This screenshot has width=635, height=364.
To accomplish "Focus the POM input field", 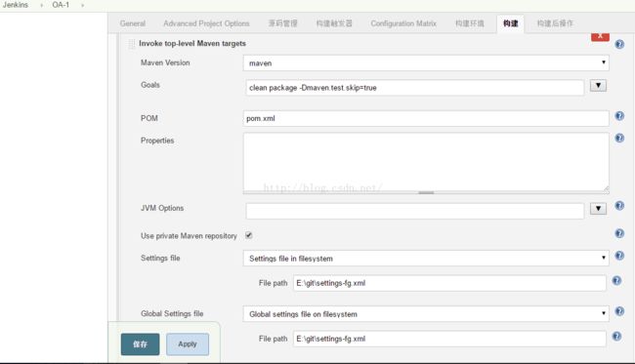I will point(426,118).
